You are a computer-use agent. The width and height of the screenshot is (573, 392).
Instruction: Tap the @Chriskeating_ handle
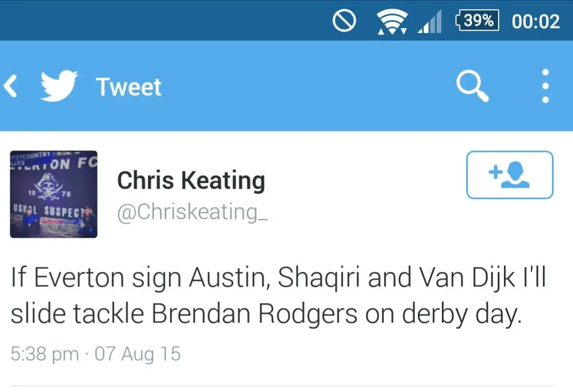(x=192, y=212)
